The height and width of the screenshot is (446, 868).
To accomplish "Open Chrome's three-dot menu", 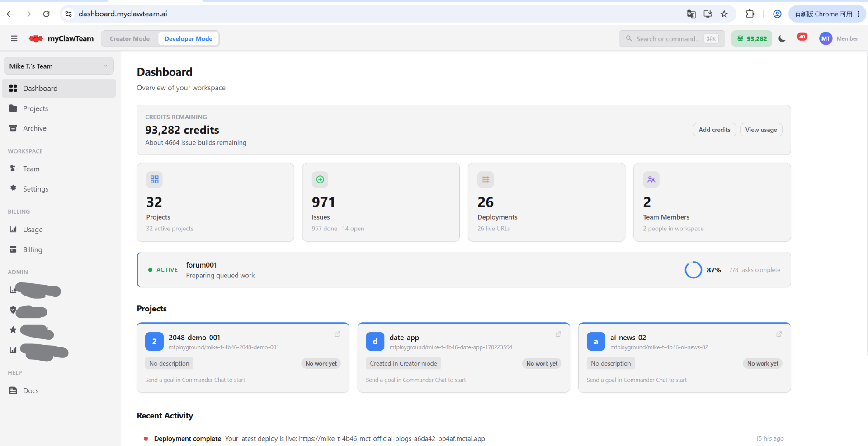I will click(858, 14).
